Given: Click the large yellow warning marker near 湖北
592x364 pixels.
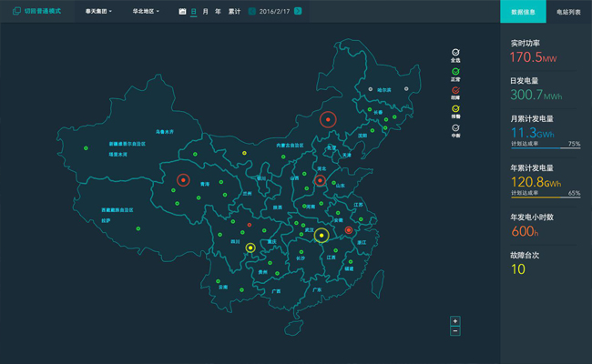Looking at the screenshot, I should pos(322,236).
